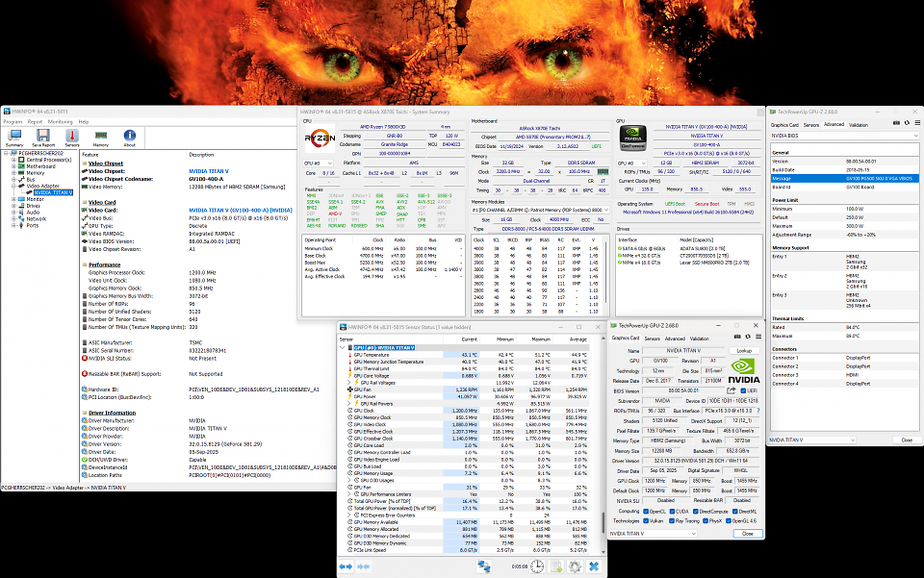Toggle the DirectML checkbox in GPU-Z
Viewport: 924px width, 578px height.
[734, 512]
